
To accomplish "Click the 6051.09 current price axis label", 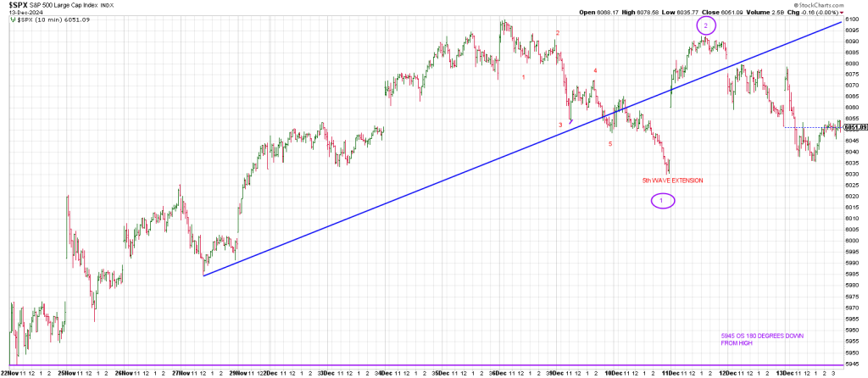I will [x=854, y=127].
